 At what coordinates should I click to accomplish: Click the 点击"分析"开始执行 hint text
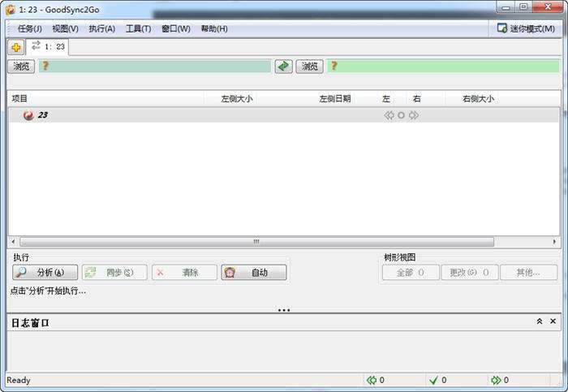(x=48, y=291)
